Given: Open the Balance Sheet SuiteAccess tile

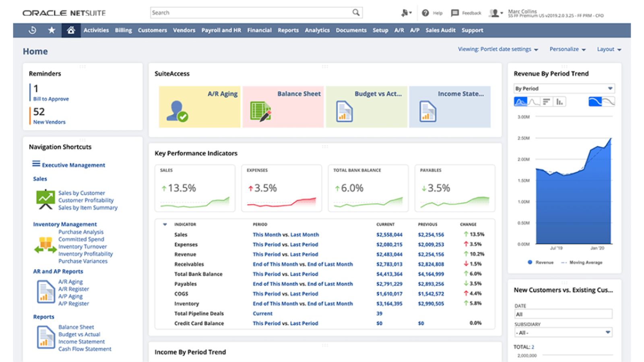Looking at the screenshot, I should [283, 106].
